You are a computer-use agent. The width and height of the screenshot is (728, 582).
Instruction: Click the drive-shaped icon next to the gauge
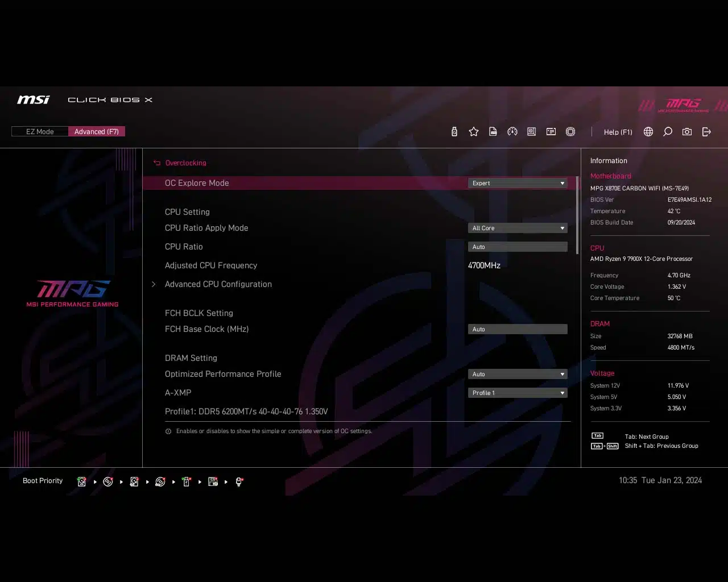pos(532,132)
